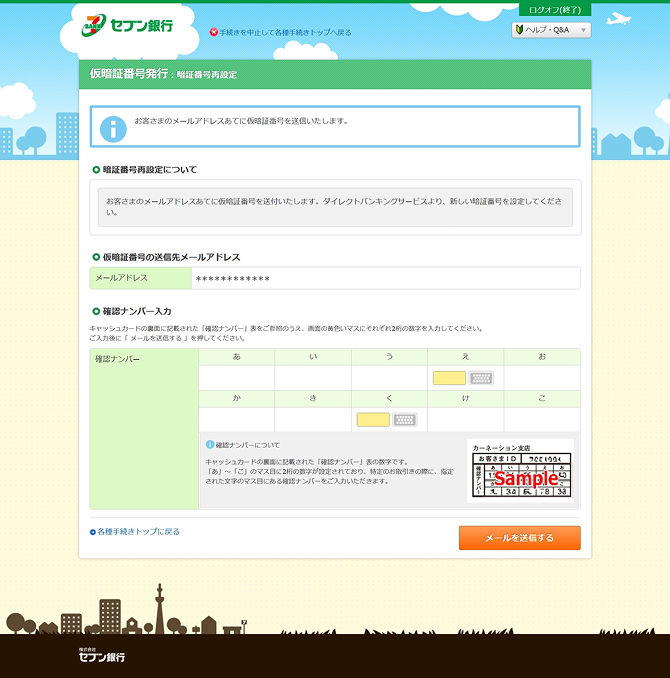This screenshot has width=670, height=678.
Task: Click the Sample cash card image
Action: click(523, 469)
